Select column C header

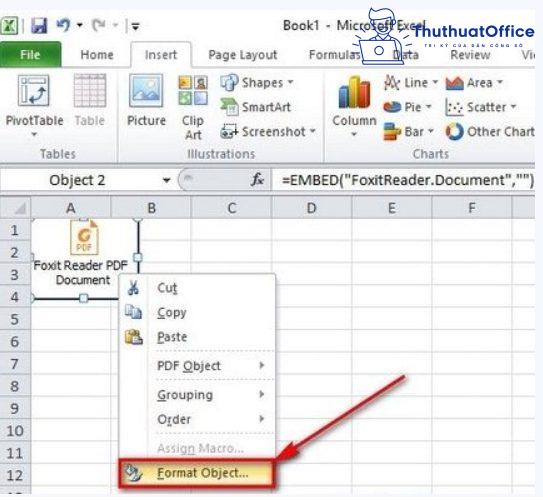point(231,208)
